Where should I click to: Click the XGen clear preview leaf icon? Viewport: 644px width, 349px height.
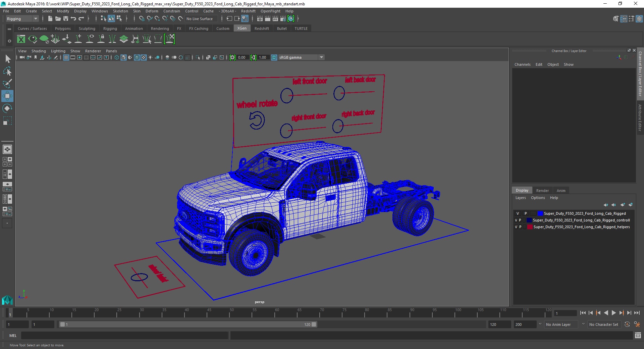coord(44,39)
